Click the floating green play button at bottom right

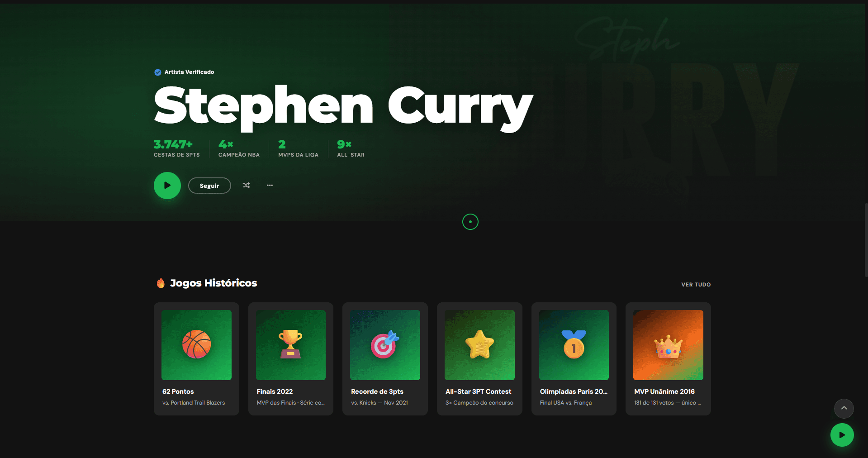(x=842, y=435)
